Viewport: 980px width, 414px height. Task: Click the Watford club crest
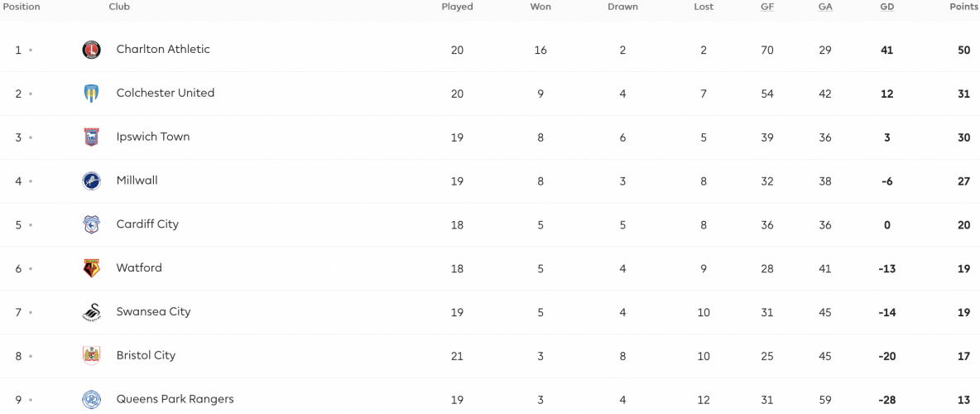point(91,268)
